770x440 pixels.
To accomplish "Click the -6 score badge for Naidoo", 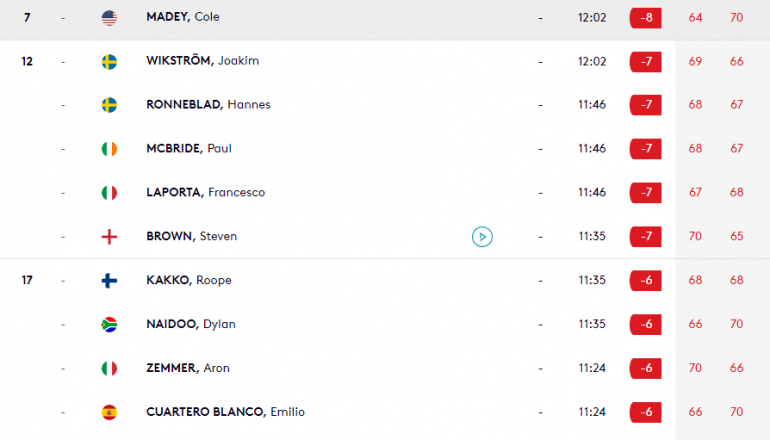I will point(645,324).
